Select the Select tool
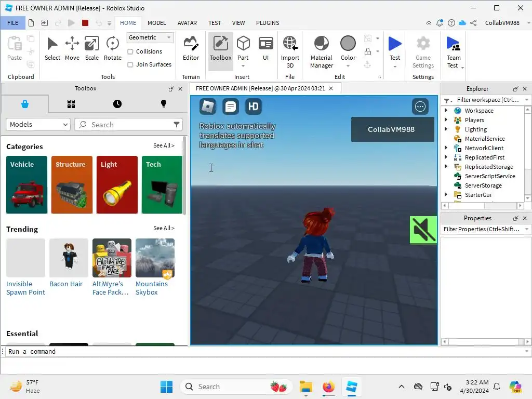This screenshot has height=399, width=532. point(52,48)
